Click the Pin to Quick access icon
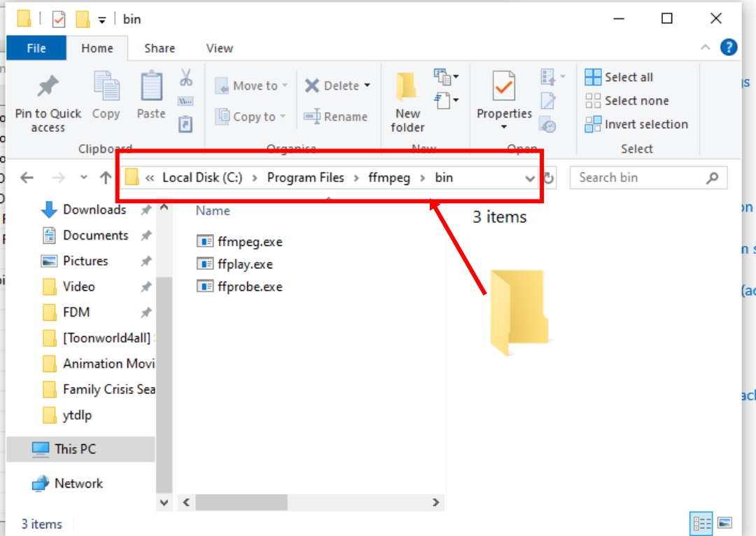Image resolution: width=756 pixels, height=536 pixels. click(48, 88)
